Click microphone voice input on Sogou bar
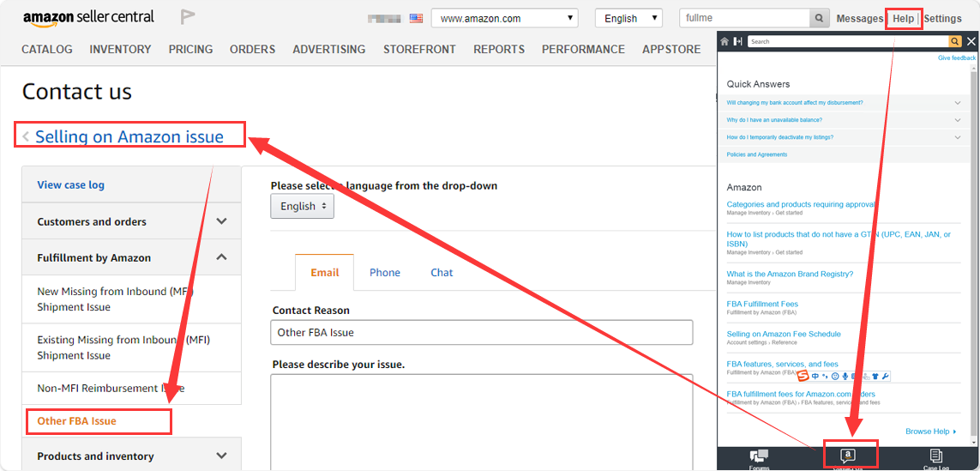 pyautogui.click(x=845, y=376)
